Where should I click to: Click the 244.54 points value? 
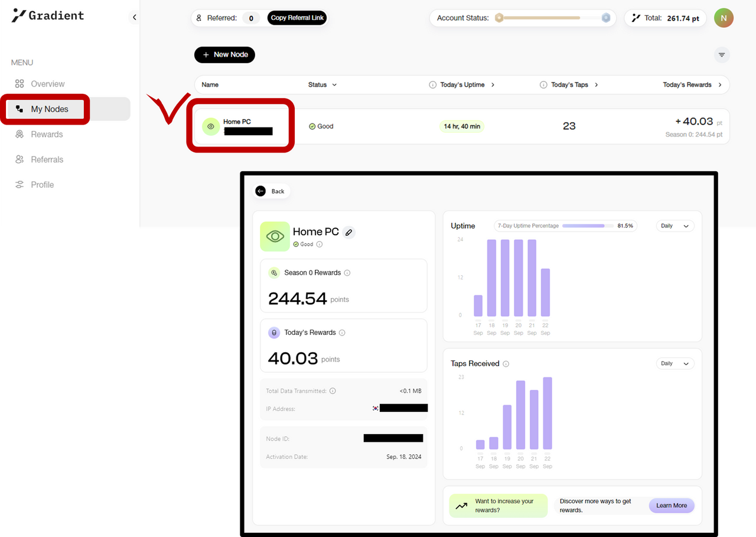(298, 299)
